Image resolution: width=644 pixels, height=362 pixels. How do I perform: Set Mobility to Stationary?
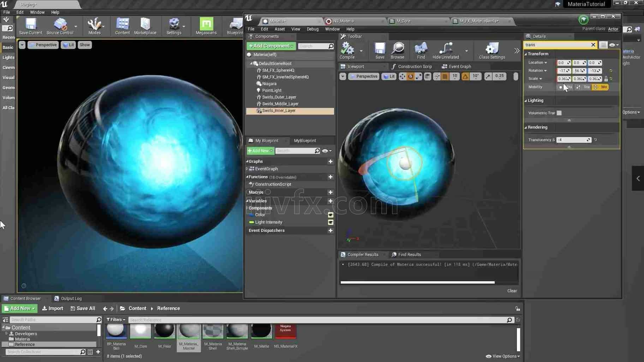(x=583, y=87)
